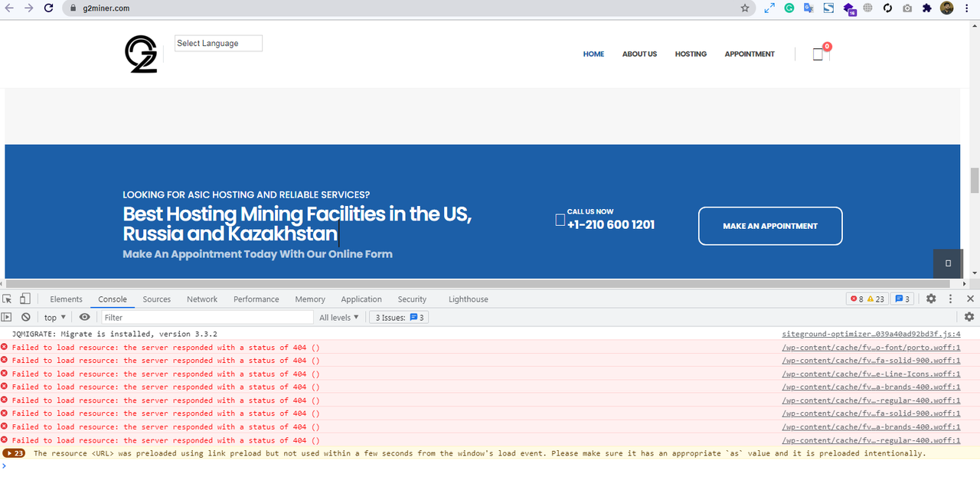Click the phone number +1-210 600 1201
This screenshot has width=980, height=500.
click(x=611, y=225)
